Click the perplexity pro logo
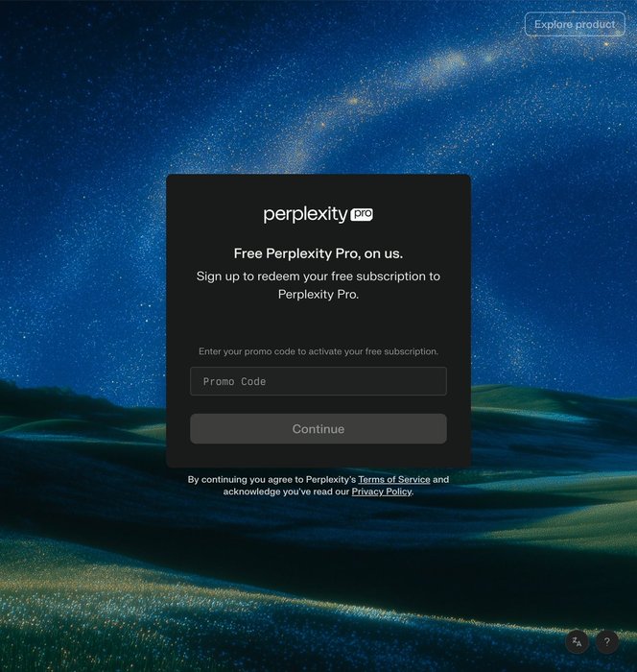Screen dimensions: 637x672 coord(318,214)
